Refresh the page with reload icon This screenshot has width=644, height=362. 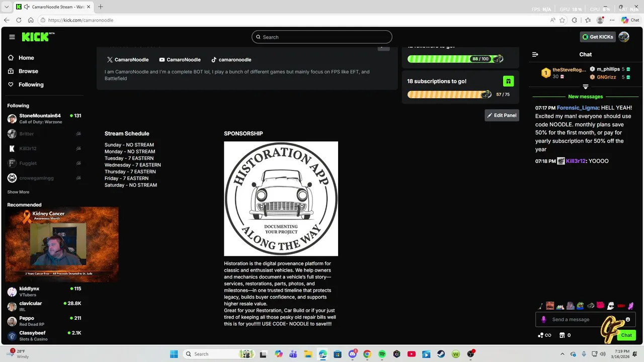[x=19, y=20]
